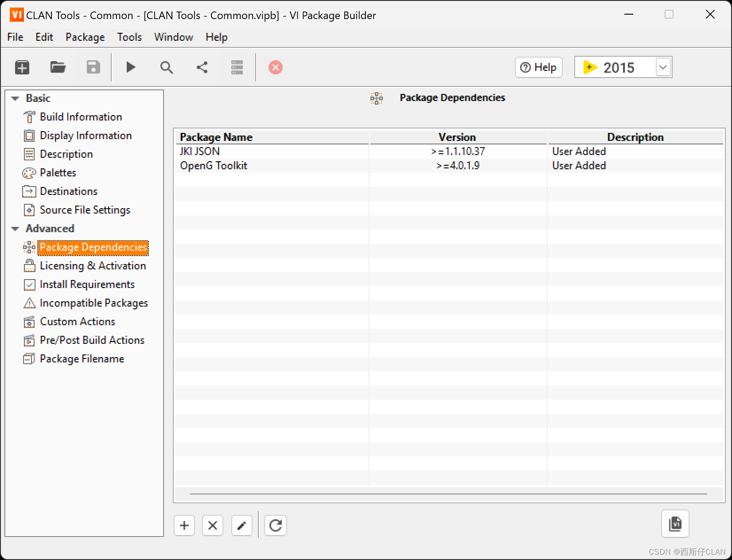Open the Package menu
732x560 pixels.
[85, 37]
